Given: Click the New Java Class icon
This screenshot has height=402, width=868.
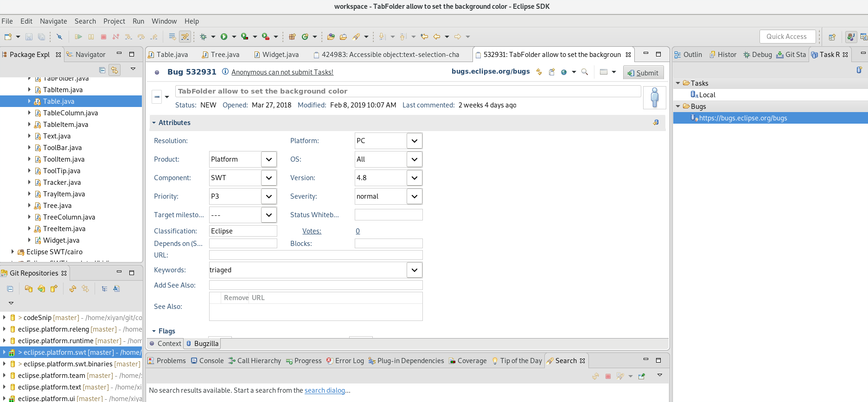Looking at the screenshot, I should (305, 37).
